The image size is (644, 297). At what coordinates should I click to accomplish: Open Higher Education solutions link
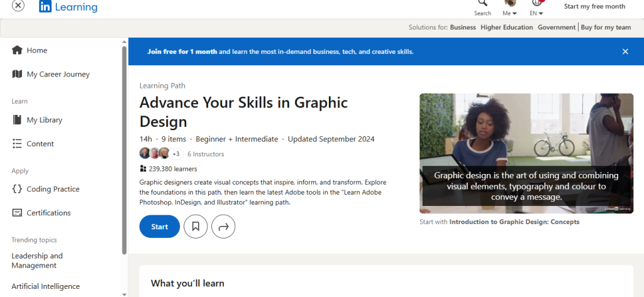507,28
